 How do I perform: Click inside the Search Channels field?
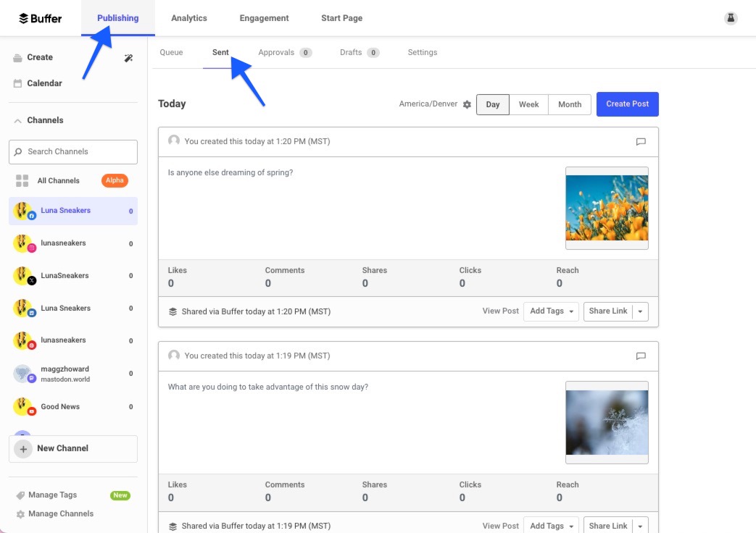coord(72,151)
